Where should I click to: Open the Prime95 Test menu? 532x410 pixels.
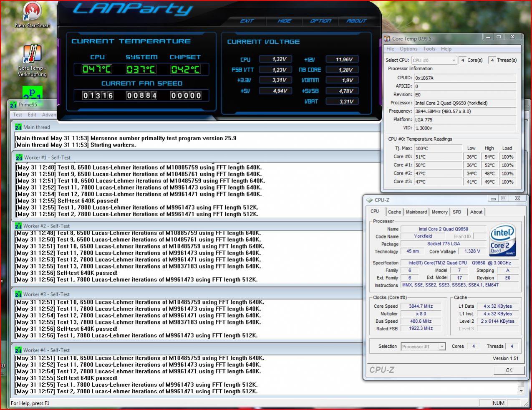pos(18,115)
